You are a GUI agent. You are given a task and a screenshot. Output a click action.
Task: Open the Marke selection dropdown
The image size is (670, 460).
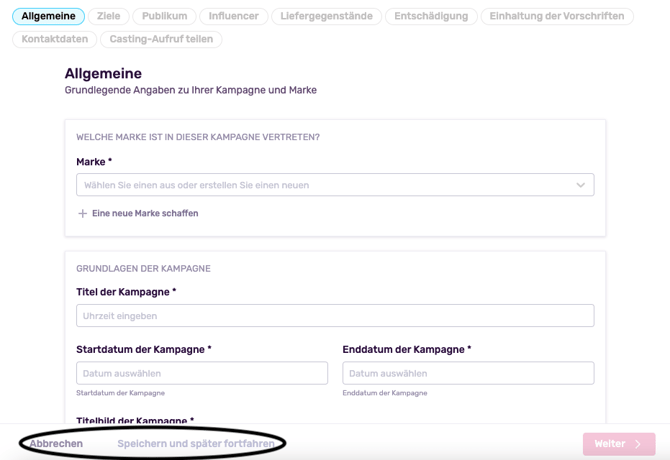point(335,185)
